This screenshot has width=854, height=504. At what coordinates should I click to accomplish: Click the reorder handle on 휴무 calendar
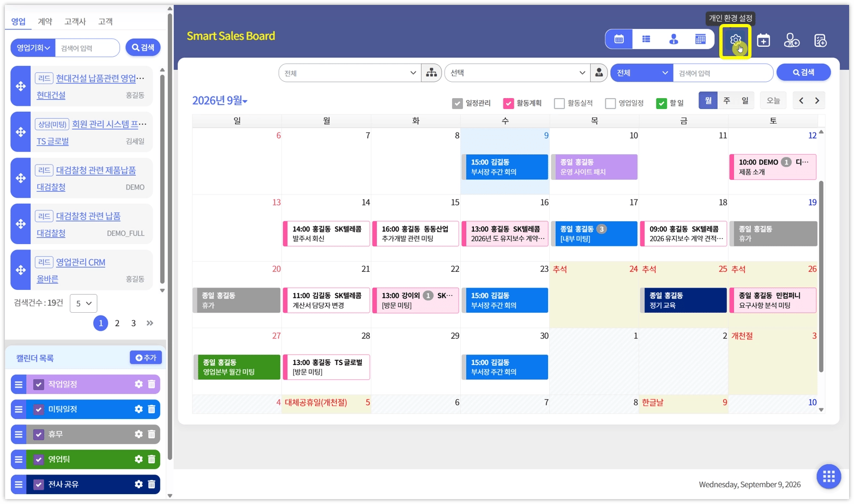coord(19,434)
